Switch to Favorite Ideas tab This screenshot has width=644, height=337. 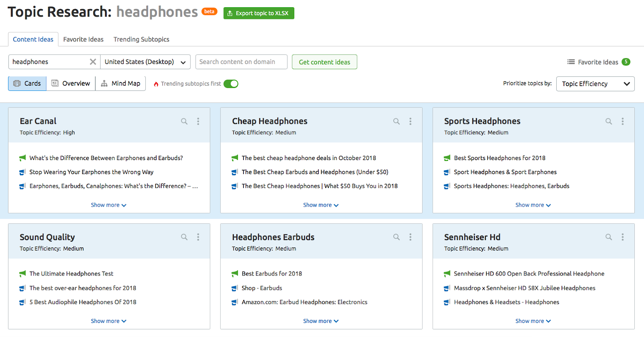(83, 39)
